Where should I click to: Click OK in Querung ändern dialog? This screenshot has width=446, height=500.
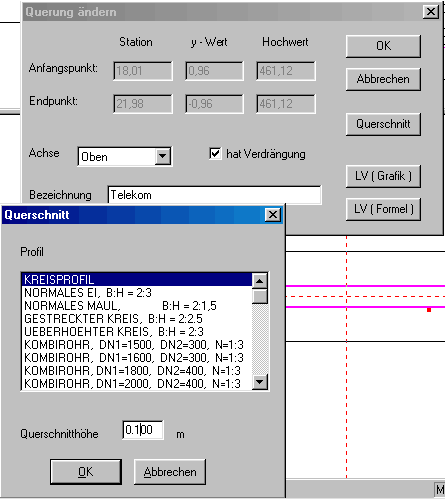[383, 46]
